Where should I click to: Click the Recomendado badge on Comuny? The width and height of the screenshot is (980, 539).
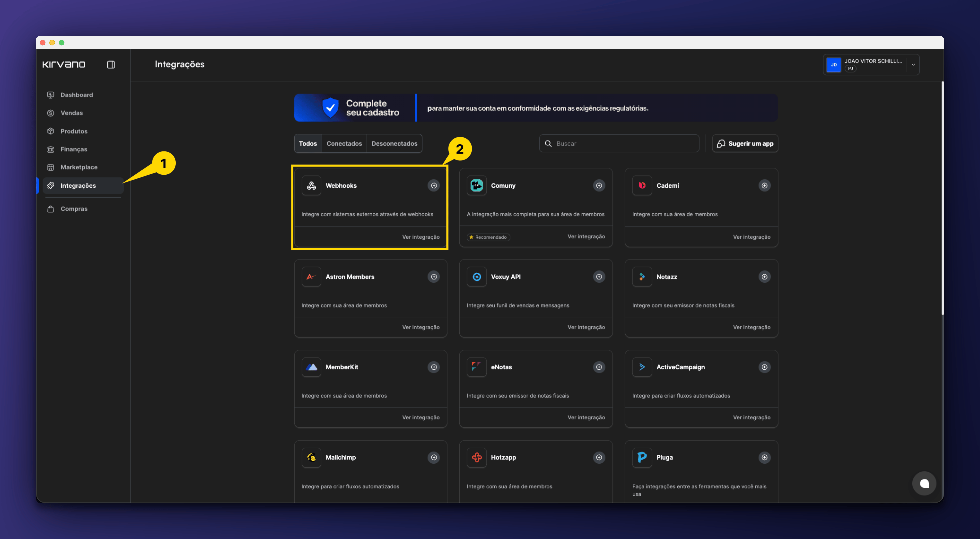[x=488, y=237]
